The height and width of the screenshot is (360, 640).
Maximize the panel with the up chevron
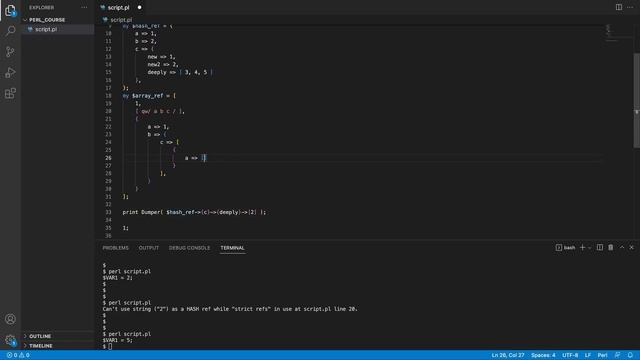point(622,248)
